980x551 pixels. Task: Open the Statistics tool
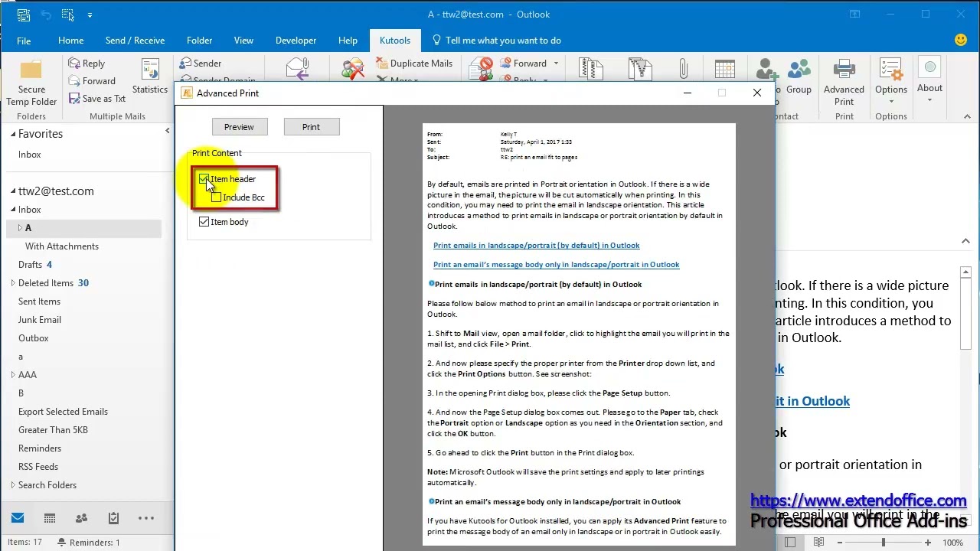coord(150,77)
